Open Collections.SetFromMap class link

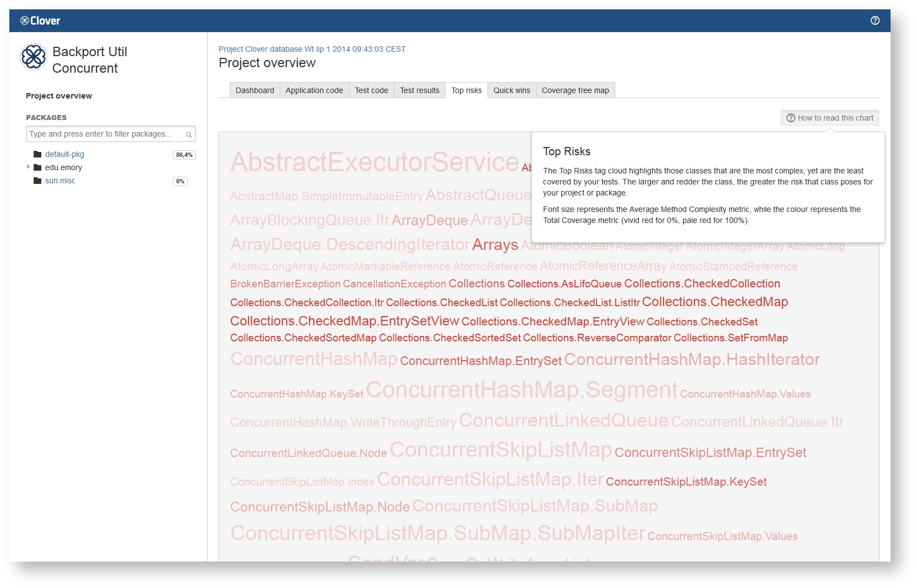click(731, 338)
